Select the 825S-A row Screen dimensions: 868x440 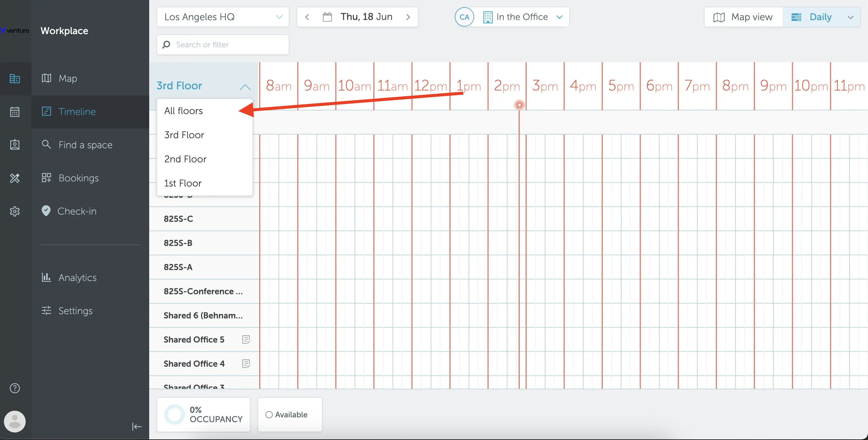click(x=204, y=267)
